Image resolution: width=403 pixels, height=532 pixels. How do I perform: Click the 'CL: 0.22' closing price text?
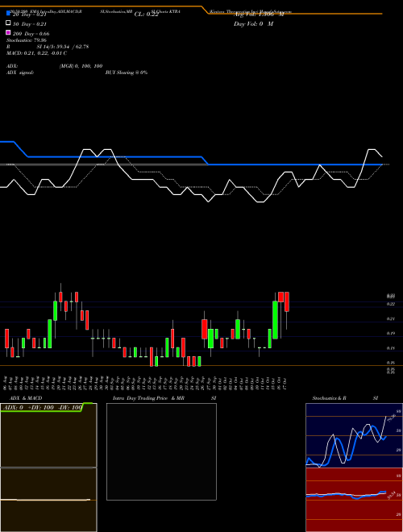(x=147, y=15)
